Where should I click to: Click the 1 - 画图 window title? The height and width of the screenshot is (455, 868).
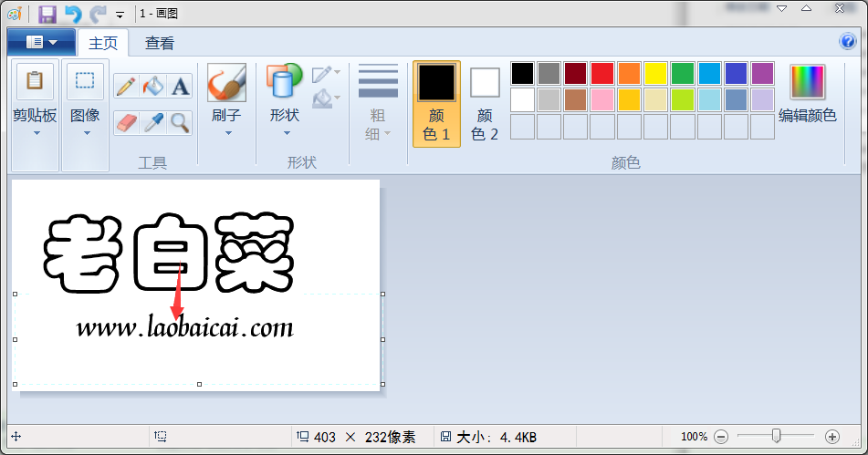159,14
